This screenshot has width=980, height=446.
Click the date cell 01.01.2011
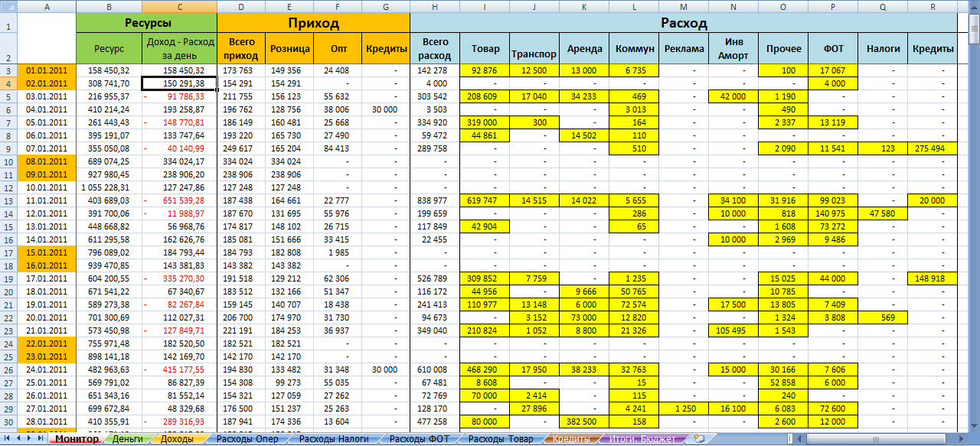coord(47,70)
